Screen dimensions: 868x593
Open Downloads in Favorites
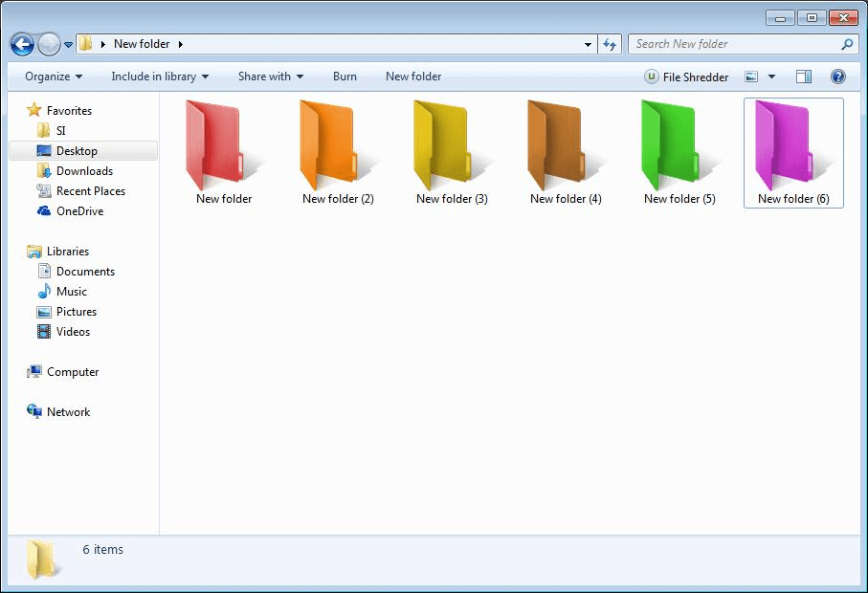(x=75, y=171)
